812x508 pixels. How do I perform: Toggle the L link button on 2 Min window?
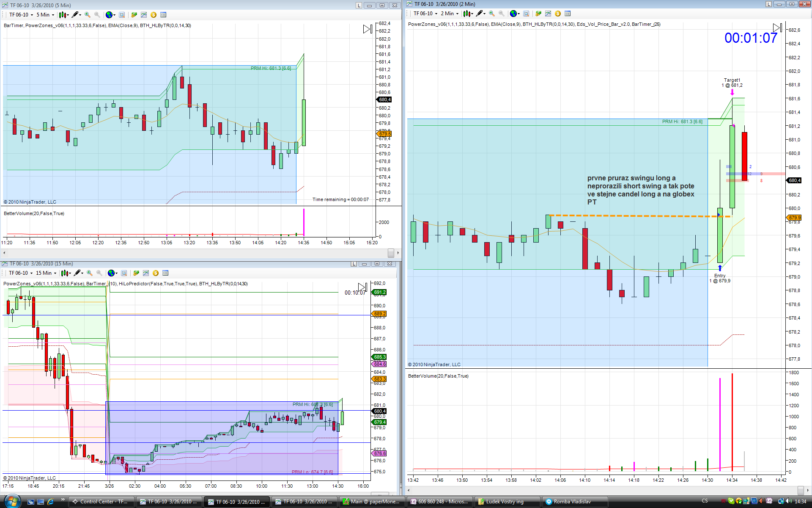click(x=768, y=4)
